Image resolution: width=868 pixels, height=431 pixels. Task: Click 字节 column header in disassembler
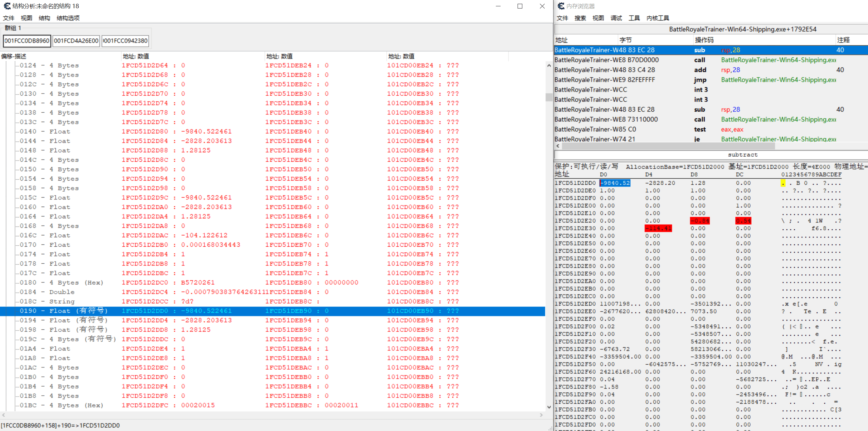(x=655, y=40)
